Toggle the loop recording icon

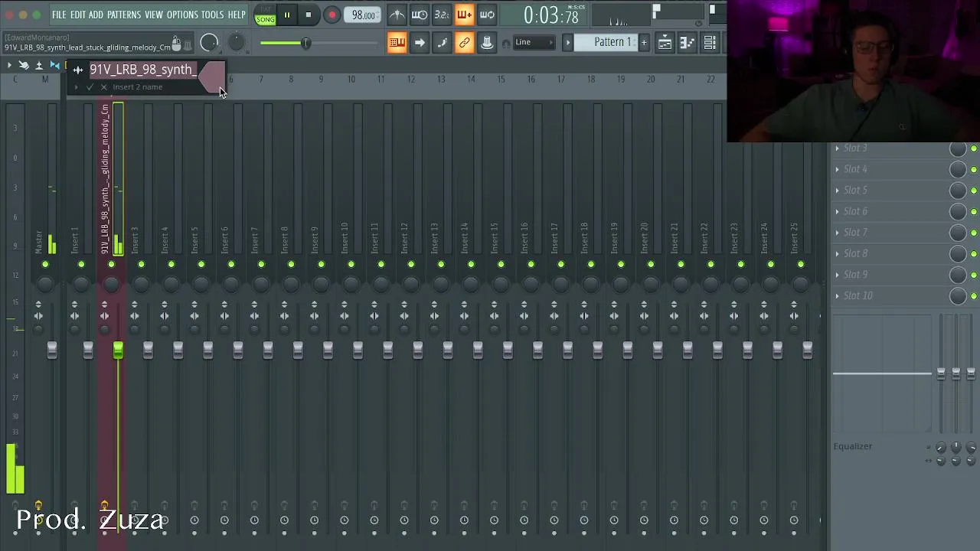pyautogui.click(x=488, y=15)
